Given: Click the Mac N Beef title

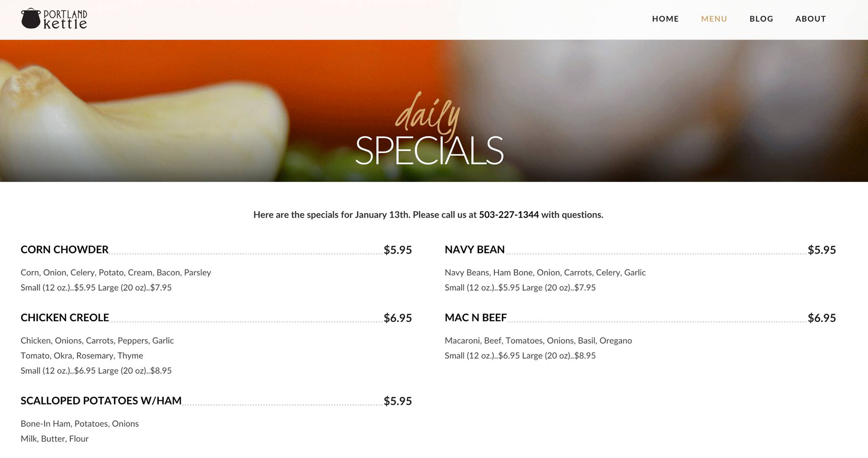Looking at the screenshot, I should click(x=476, y=318).
